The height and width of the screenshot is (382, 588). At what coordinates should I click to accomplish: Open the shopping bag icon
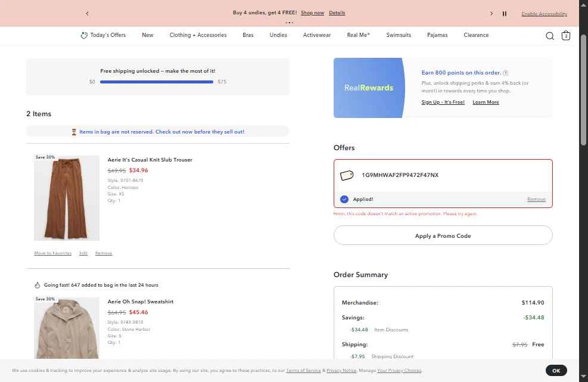point(566,35)
